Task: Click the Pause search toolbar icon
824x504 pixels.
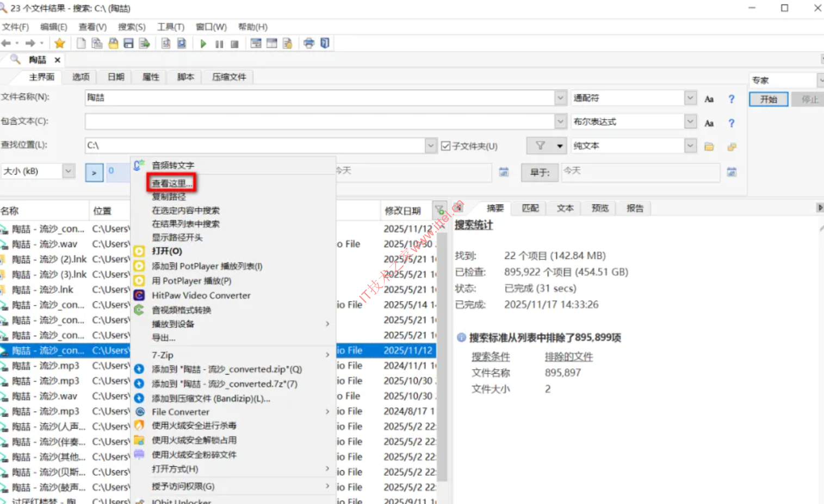Action: [x=219, y=44]
